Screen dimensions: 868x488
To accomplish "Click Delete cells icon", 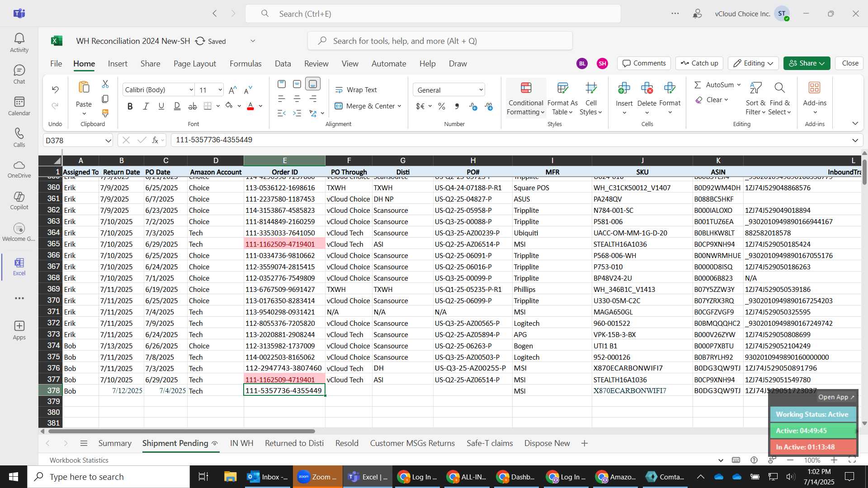I will (x=647, y=88).
